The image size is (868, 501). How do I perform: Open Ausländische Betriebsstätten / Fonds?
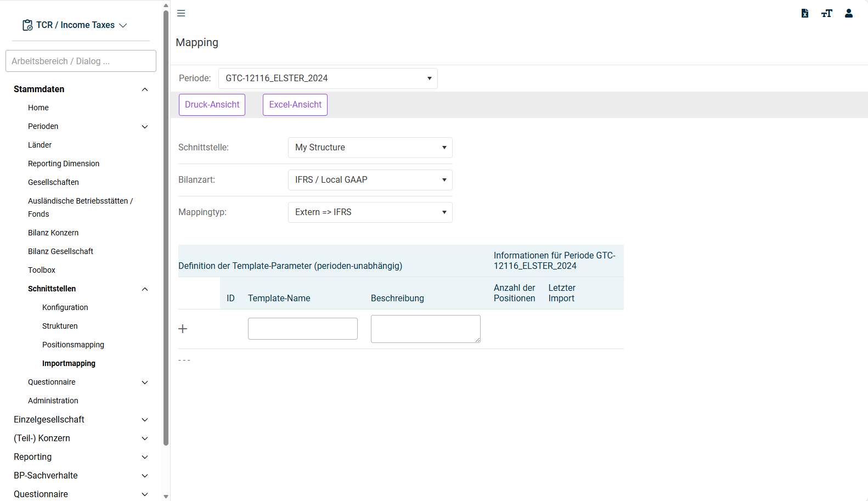(81, 207)
